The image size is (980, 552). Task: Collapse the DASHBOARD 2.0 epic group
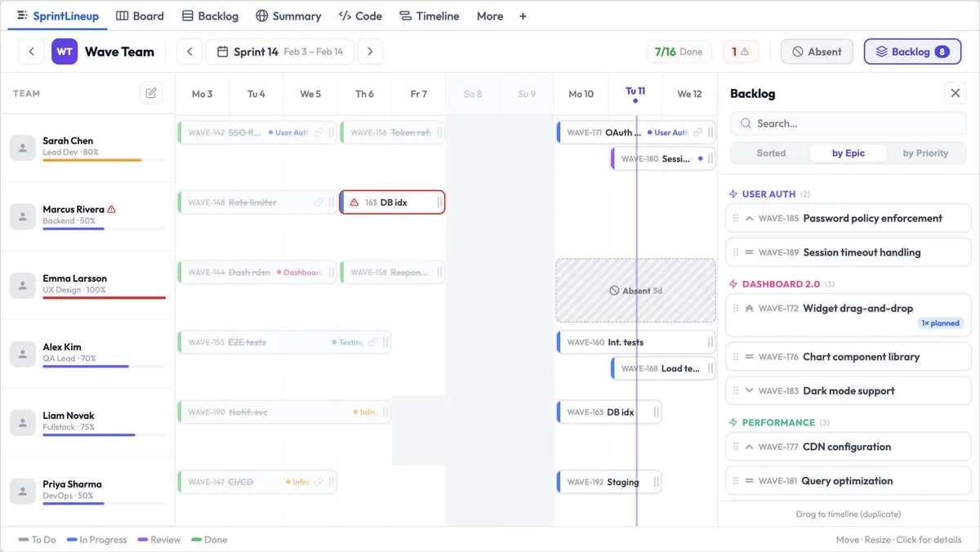pyautogui.click(x=781, y=284)
